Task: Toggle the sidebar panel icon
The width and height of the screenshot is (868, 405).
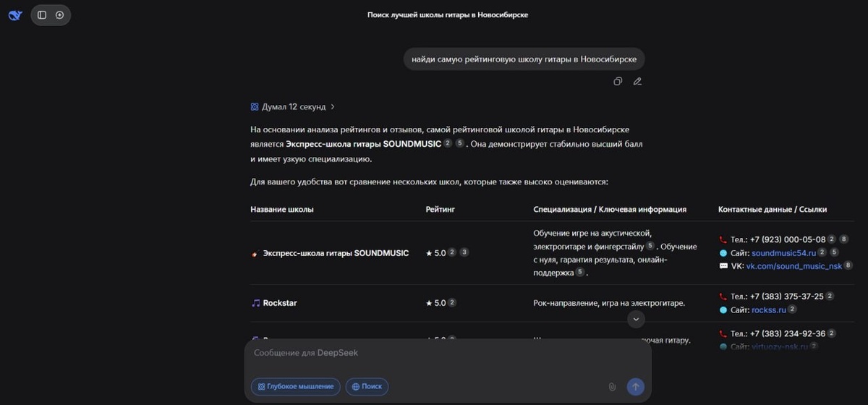Action: pyautogui.click(x=42, y=15)
